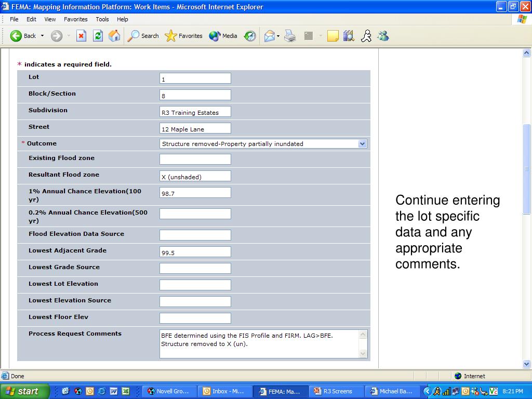The height and width of the screenshot is (399, 532).
Task: Click the empty Existing Flood zone field
Action: [x=195, y=159]
